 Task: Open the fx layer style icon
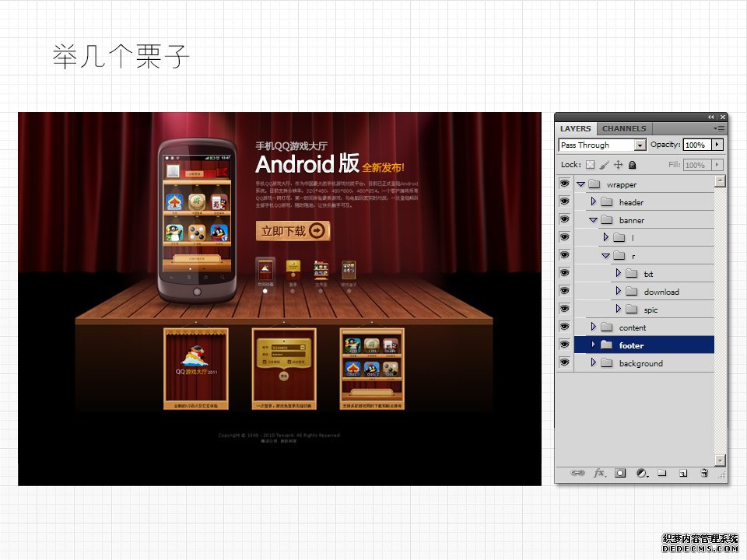pyautogui.click(x=599, y=473)
